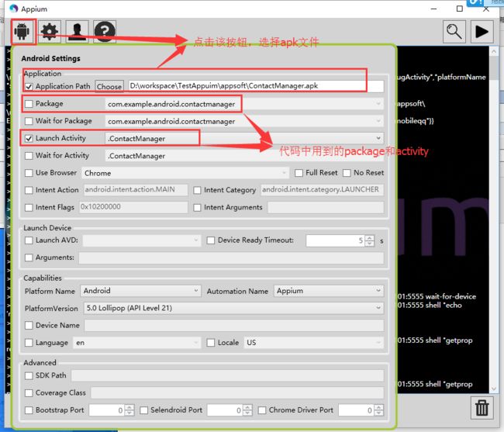Enable the Intent Arguments checkbox

tap(197, 208)
